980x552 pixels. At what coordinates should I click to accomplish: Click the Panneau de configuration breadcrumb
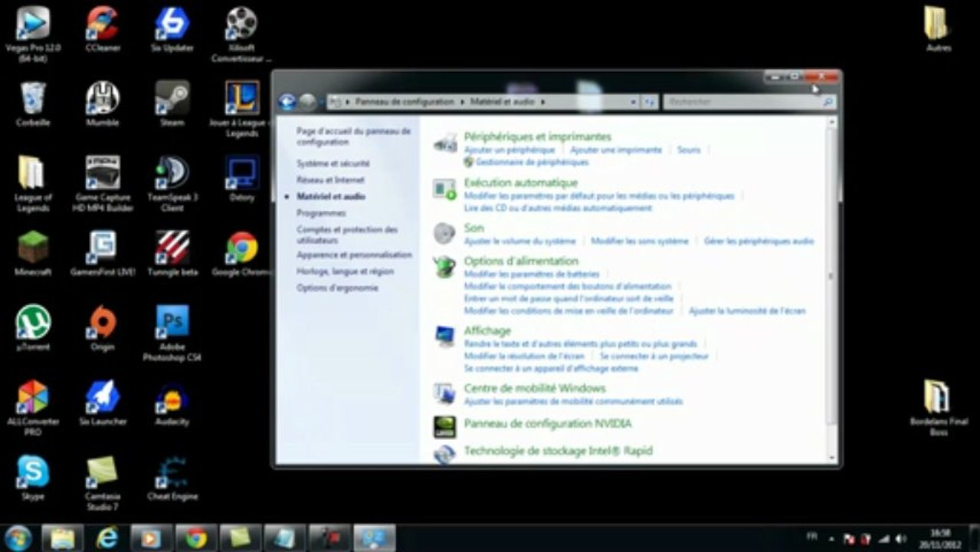click(x=405, y=101)
